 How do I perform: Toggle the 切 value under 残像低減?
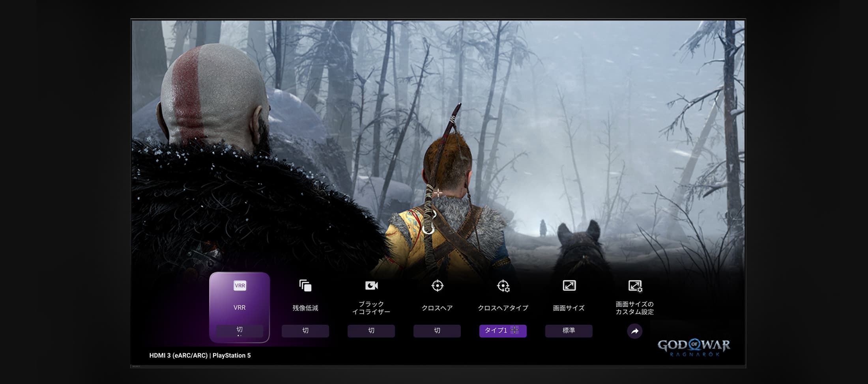305,331
